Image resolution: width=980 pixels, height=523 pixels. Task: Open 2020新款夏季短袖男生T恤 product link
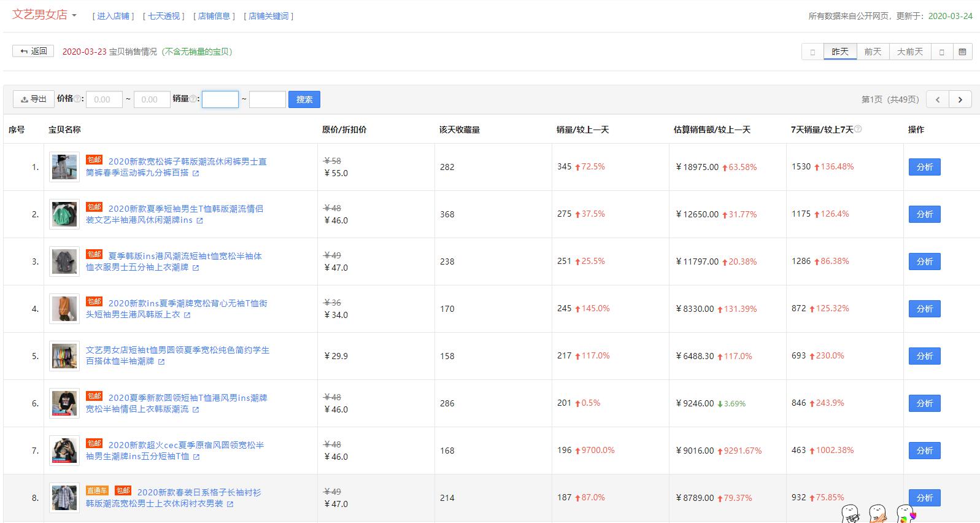click(x=175, y=214)
